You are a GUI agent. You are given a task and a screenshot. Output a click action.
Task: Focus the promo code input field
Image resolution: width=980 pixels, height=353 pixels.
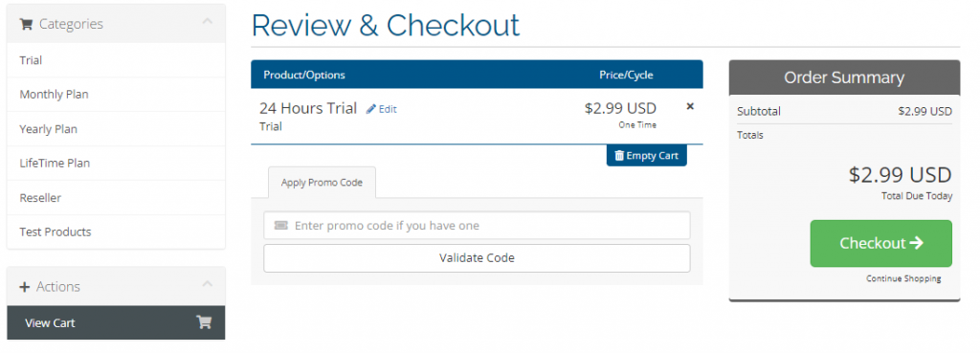[477, 226]
